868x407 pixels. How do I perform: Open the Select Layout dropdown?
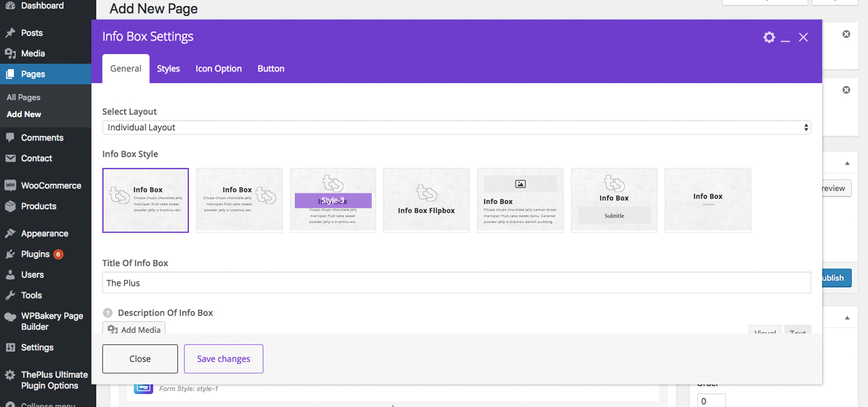(456, 128)
